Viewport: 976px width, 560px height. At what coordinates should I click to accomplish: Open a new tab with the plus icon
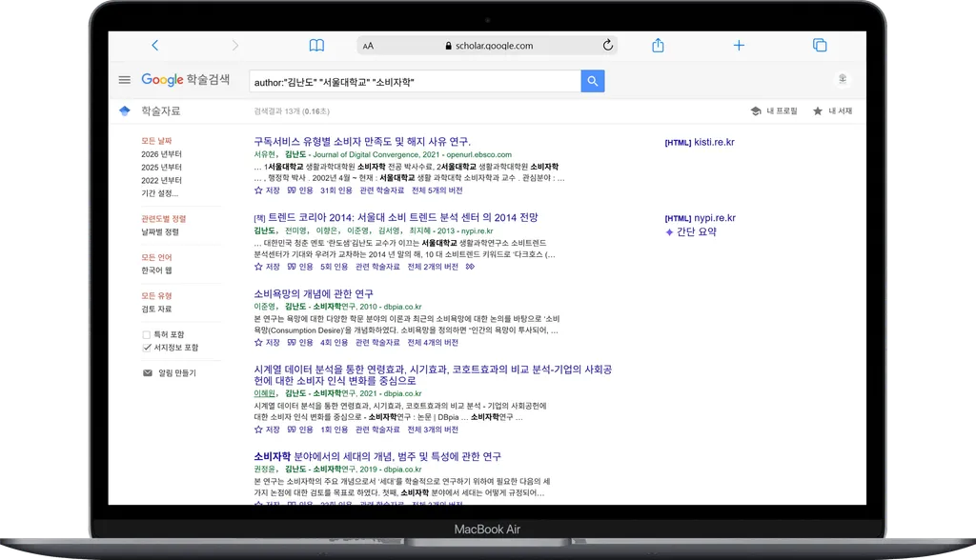coord(739,45)
